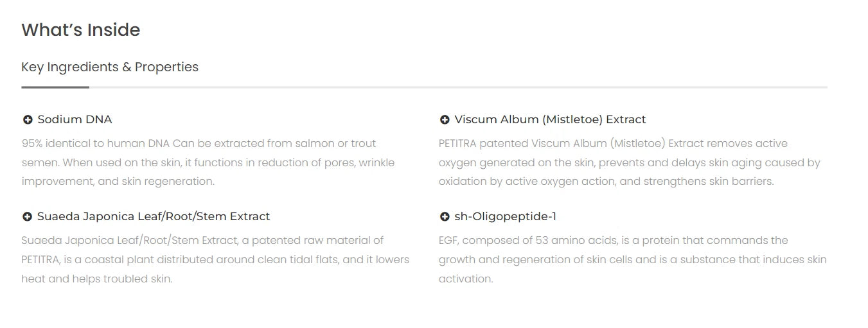The width and height of the screenshot is (868, 328).
Task: Click the Mistletoe extract description paragraph
Action: pos(629,162)
